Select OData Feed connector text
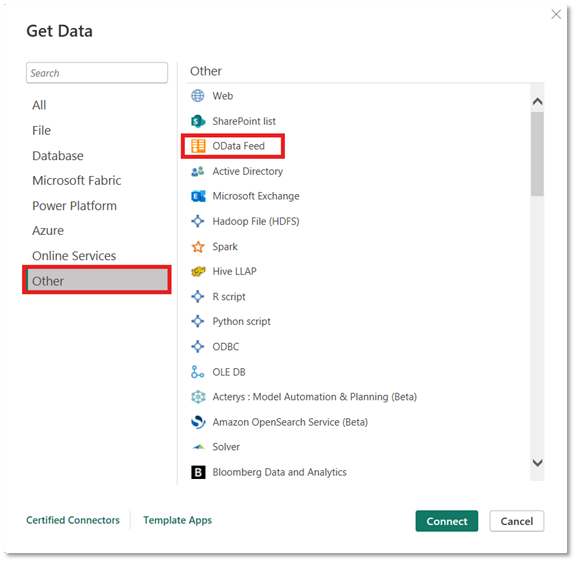Image resolution: width=576 pixels, height=562 pixels. point(238,146)
